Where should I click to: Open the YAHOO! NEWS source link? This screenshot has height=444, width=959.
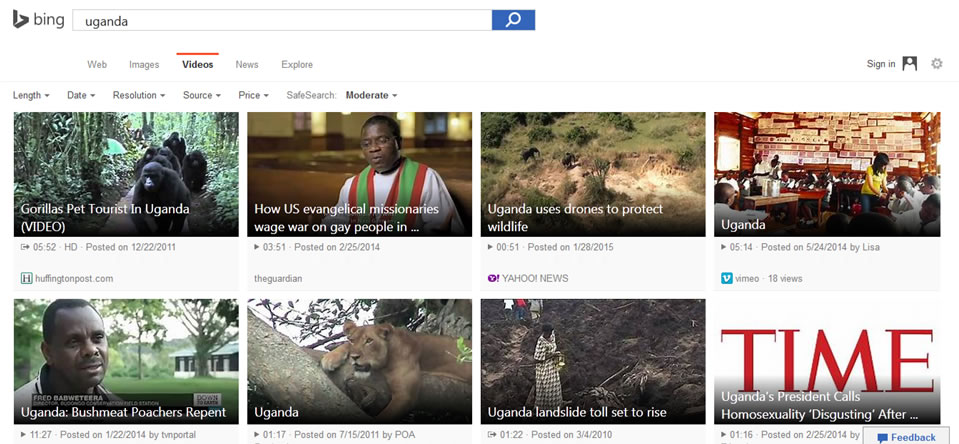coord(535,278)
